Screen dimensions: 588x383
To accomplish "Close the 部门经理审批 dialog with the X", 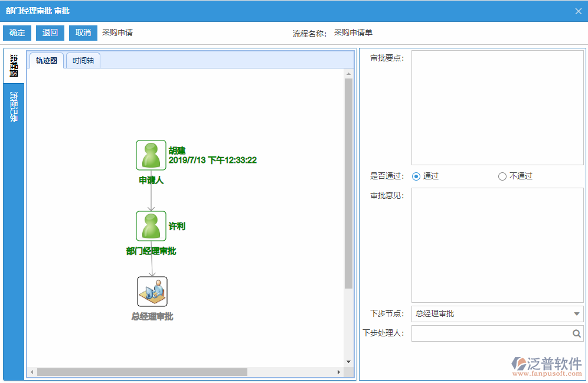I will click(578, 11).
